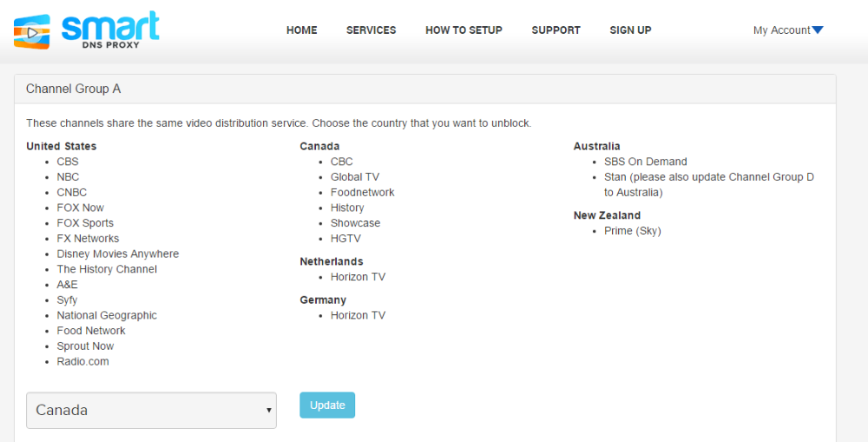The width and height of the screenshot is (868, 442).
Task: Click Horizon TV under Netherlands
Action: pos(358,277)
